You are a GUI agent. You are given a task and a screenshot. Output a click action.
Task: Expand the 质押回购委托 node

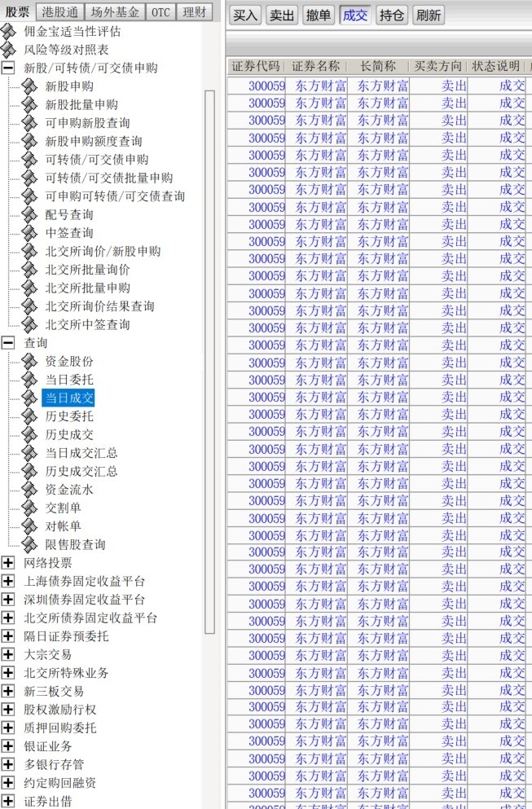point(8,728)
